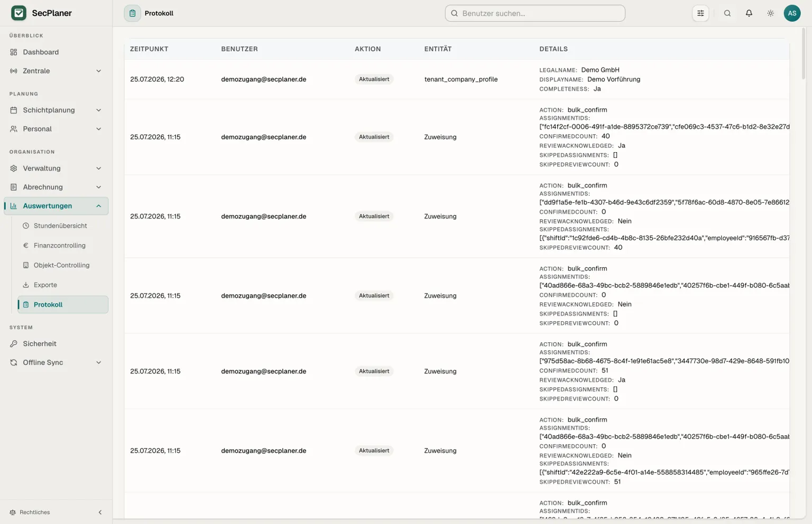Click the Auswertungen chart icon

point(14,206)
